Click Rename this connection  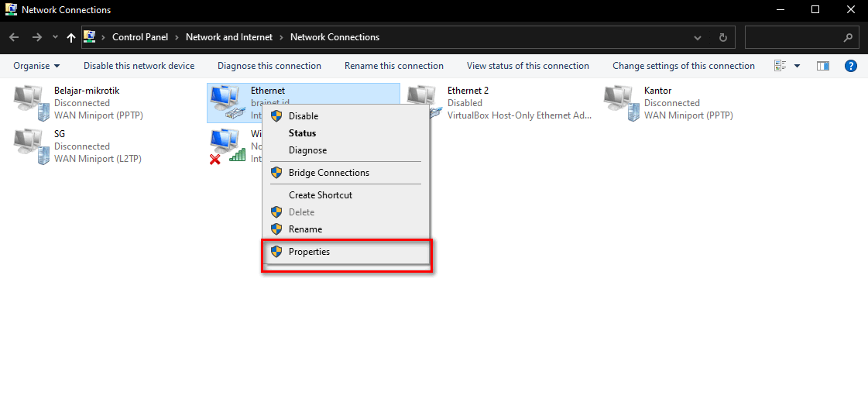click(393, 66)
